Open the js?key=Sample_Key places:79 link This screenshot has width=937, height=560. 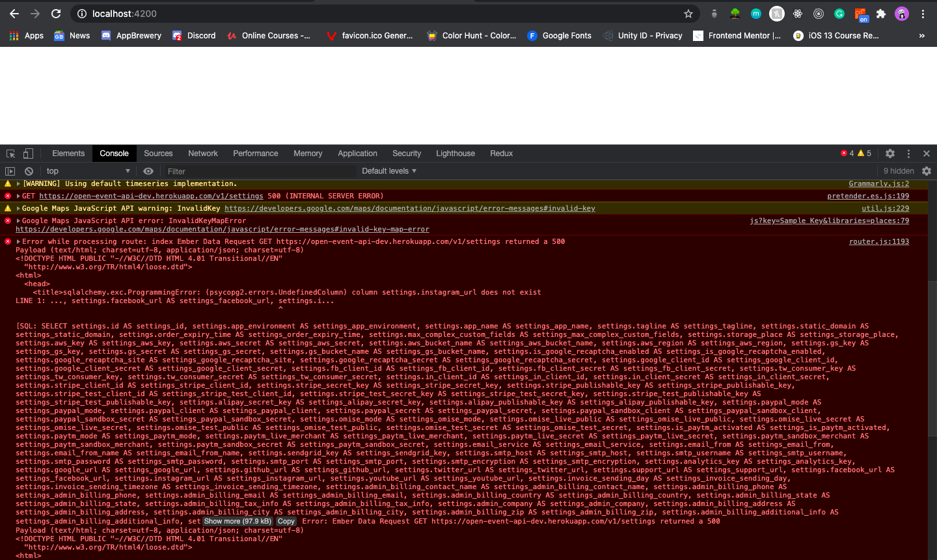point(830,221)
